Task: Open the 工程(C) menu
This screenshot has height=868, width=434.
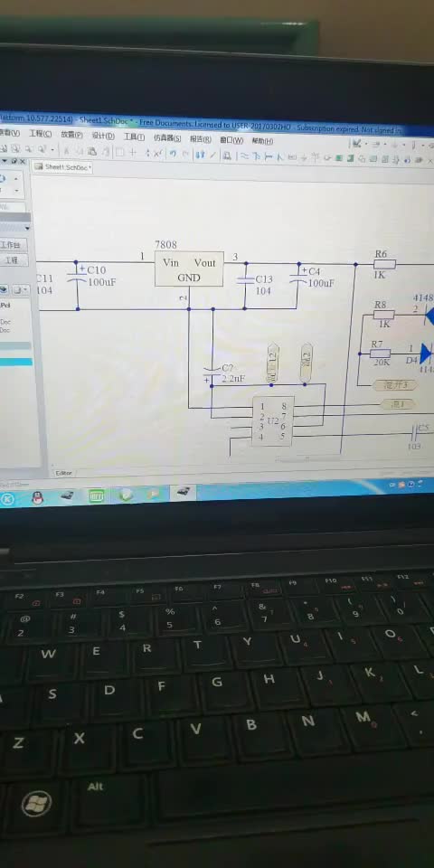Action: (41, 134)
